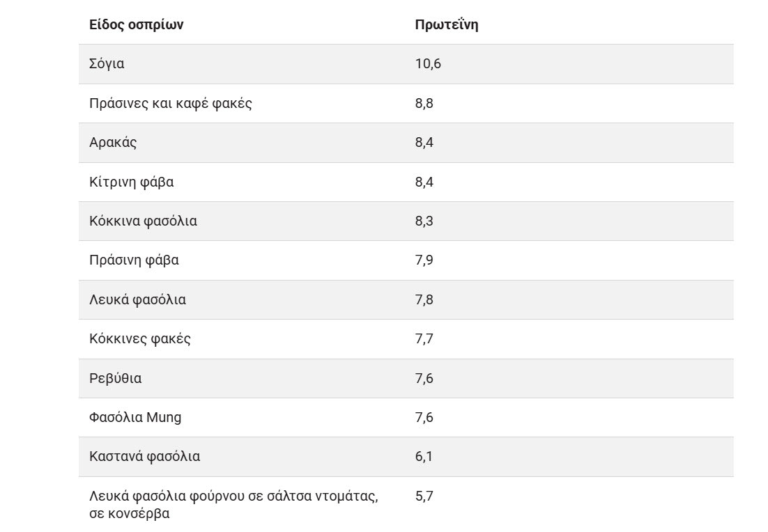Screen dimensions: 768x532
Task: Click Λευκά φασόλια φούρνου σε σάλτσα ντομάτας
Action: click(233, 497)
